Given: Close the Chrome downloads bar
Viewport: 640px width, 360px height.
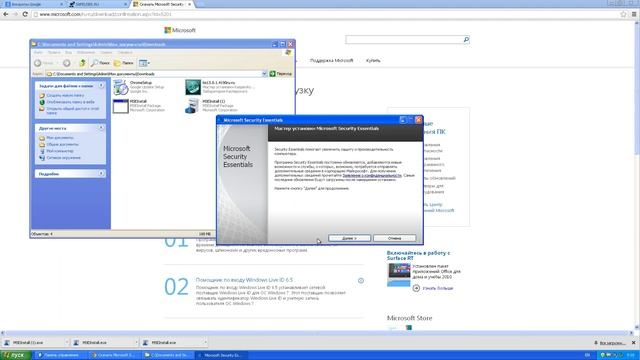Looking at the screenshot, I should click(633, 343).
